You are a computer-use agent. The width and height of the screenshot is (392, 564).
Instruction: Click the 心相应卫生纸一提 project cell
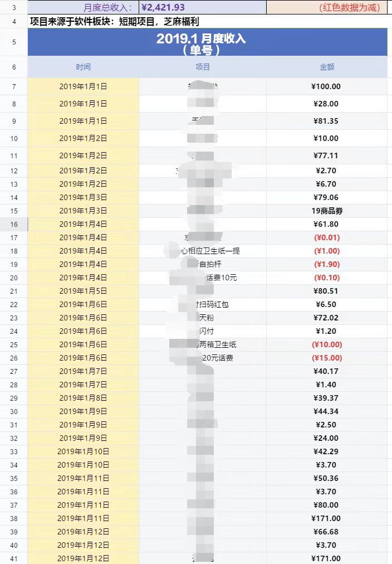coord(203,251)
